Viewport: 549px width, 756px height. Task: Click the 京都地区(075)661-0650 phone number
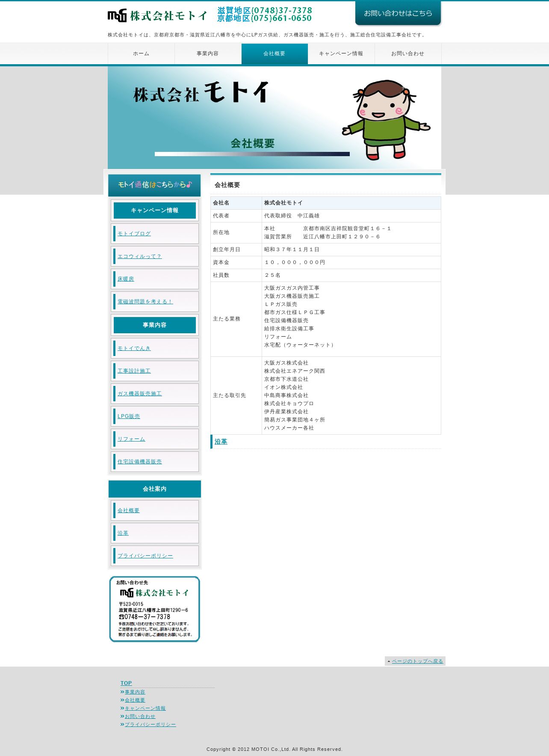click(265, 18)
